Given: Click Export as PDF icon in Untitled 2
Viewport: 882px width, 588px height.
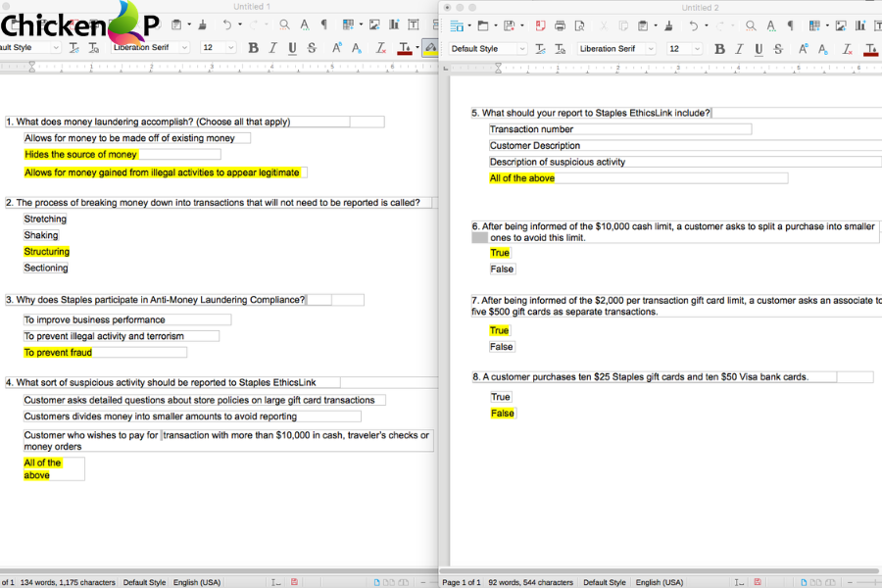Looking at the screenshot, I should [538, 25].
